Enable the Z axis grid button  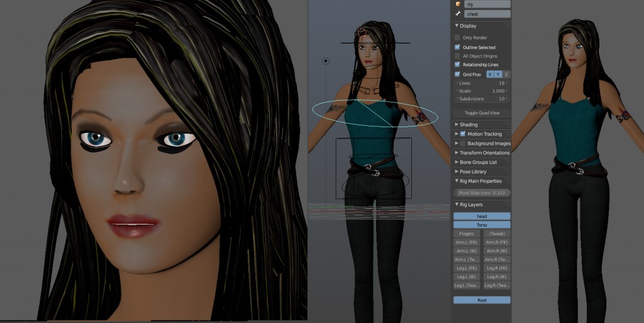pos(506,74)
